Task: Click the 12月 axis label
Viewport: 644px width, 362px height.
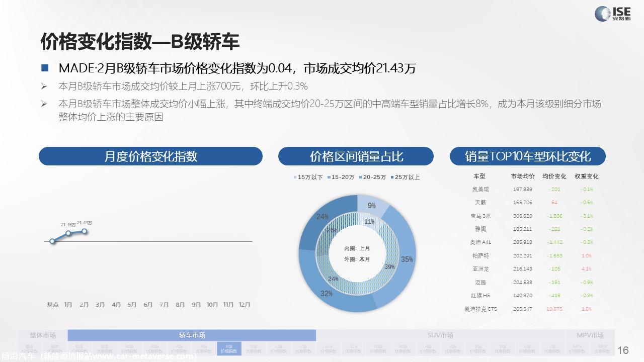Action: [245, 305]
